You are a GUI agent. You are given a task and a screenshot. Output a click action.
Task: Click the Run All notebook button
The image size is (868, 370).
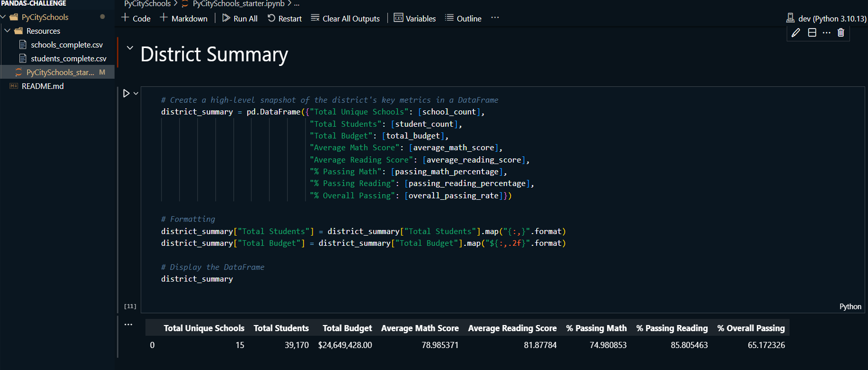pos(239,18)
